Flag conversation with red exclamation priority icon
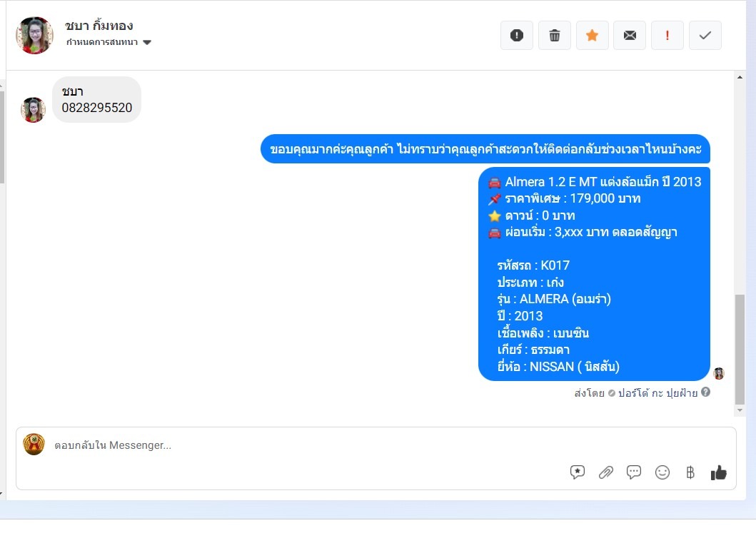The height and width of the screenshot is (538, 756). (667, 35)
